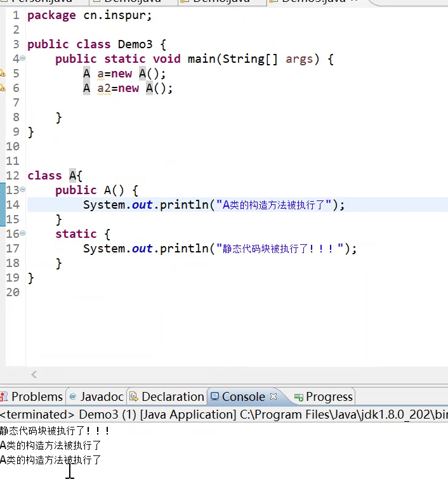The image size is (448, 496).
Task: Collapse the A() constructor fold at line 13
Action: tap(22, 190)
